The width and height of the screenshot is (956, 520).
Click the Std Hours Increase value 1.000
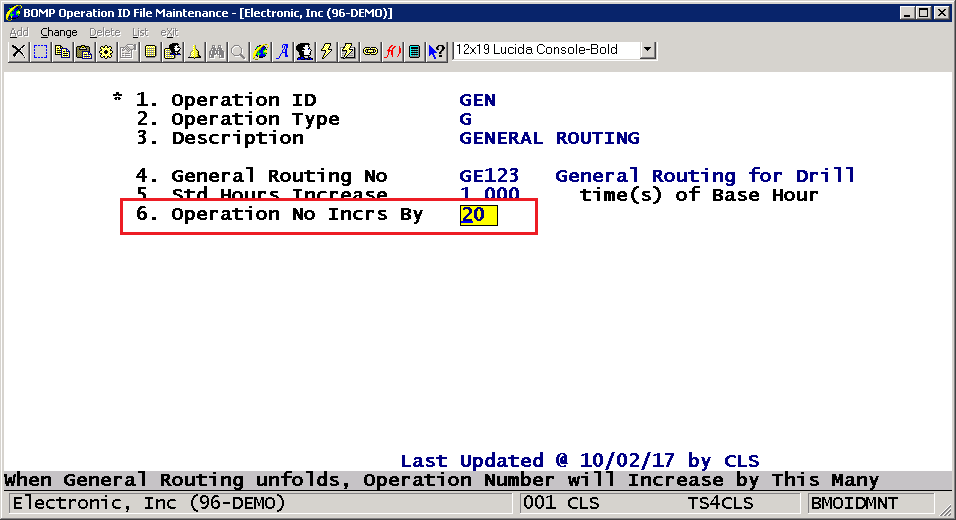[490, 193]
